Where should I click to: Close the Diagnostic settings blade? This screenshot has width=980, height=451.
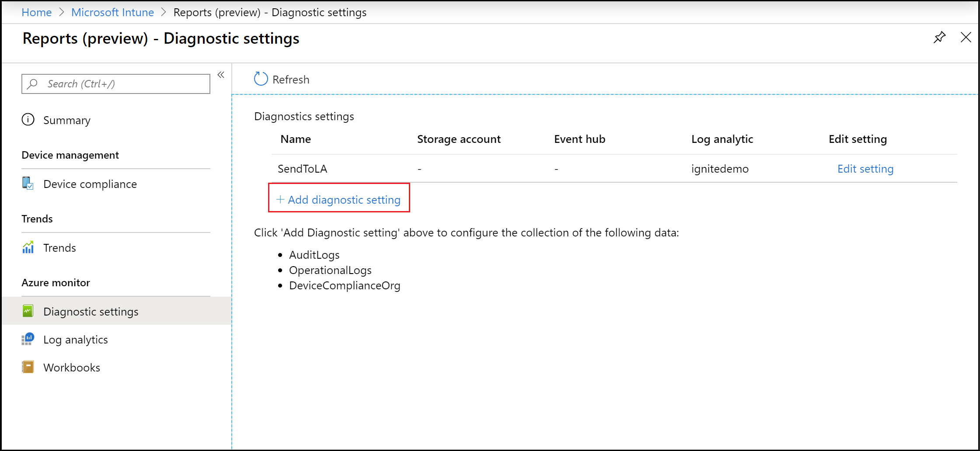(x=966, y=38)
